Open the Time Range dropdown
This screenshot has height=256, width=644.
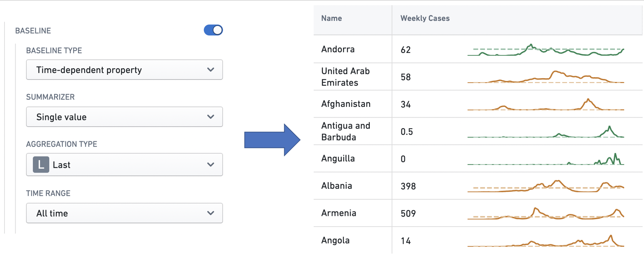[x=124, y=213]
